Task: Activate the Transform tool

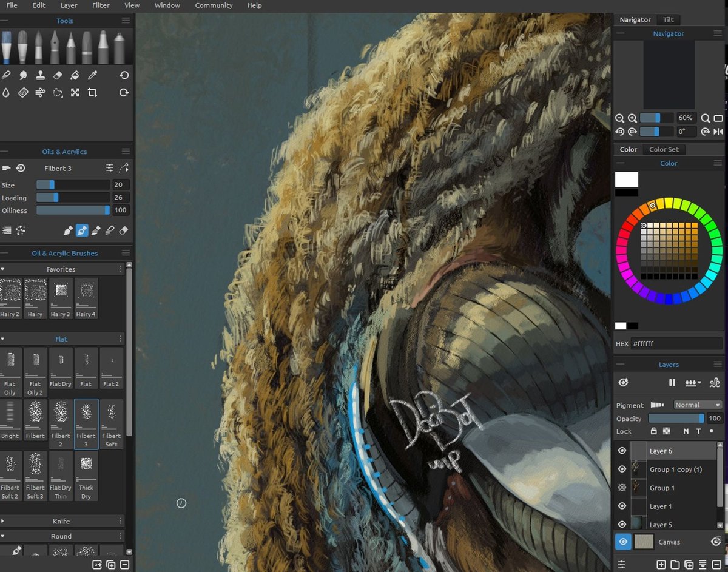Action: coord(75,92)
